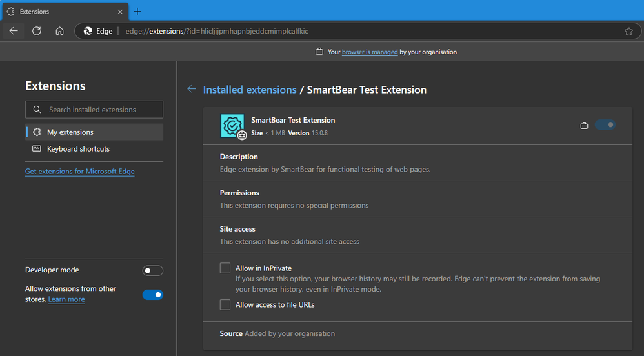Click back arrow beside Installed extensions
Image resolution: width=644 pixels, height=356 pixels.
(192, 89)
